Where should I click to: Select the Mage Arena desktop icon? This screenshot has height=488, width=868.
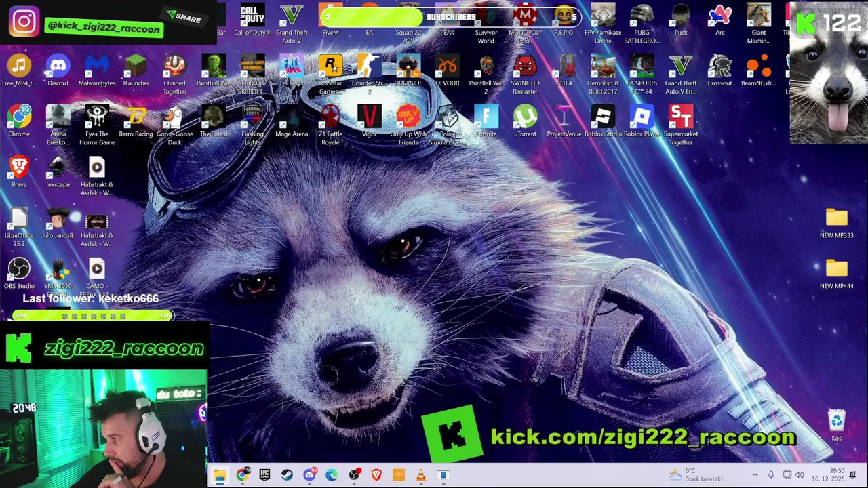[x=292, y=121]
